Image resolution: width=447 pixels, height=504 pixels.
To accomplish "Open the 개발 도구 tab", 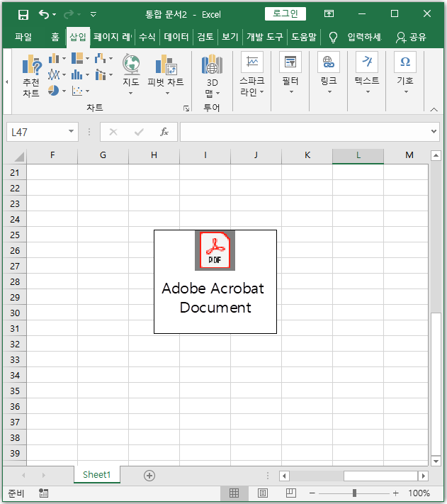I will pos(265,37).
